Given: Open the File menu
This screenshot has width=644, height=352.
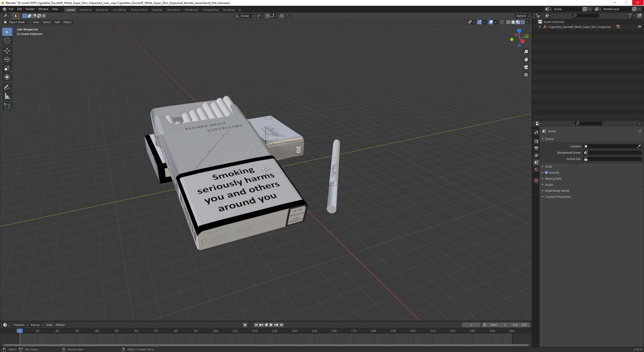Looking at the screenshot, I should point(11,9).
